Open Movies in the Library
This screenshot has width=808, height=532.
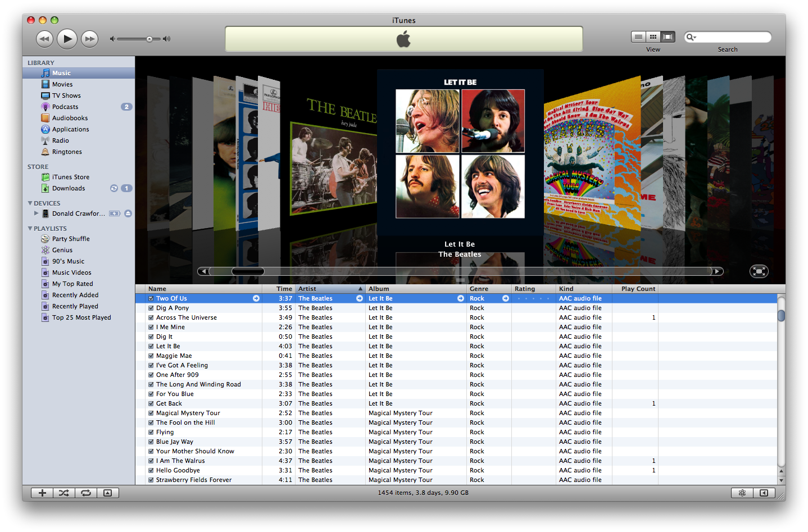click(79, 84)
